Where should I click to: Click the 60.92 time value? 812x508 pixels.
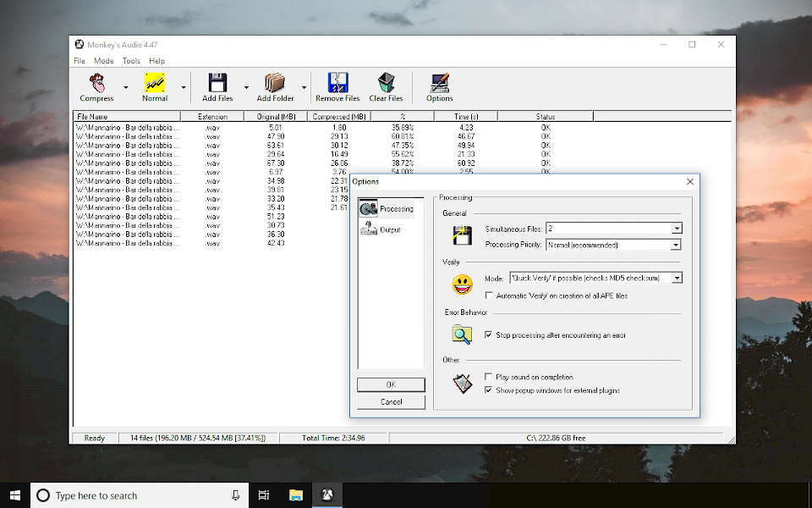point(465,163)
